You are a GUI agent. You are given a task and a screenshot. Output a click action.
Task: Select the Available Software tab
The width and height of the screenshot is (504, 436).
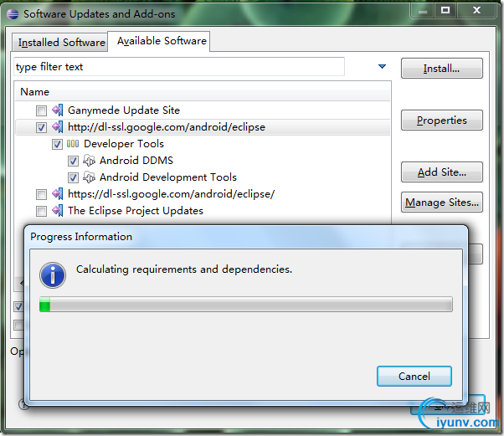(x=159, y=41)
